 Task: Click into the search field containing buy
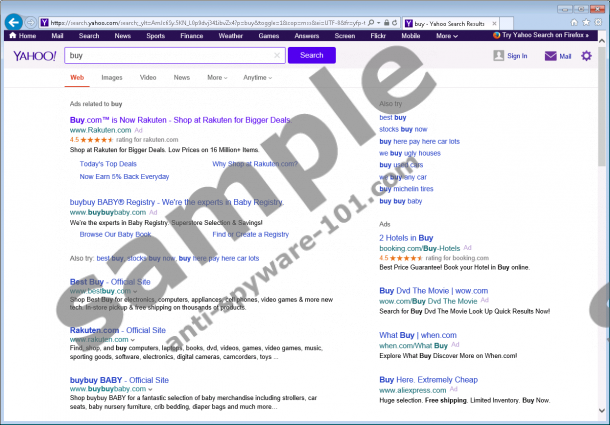[170, 56]
